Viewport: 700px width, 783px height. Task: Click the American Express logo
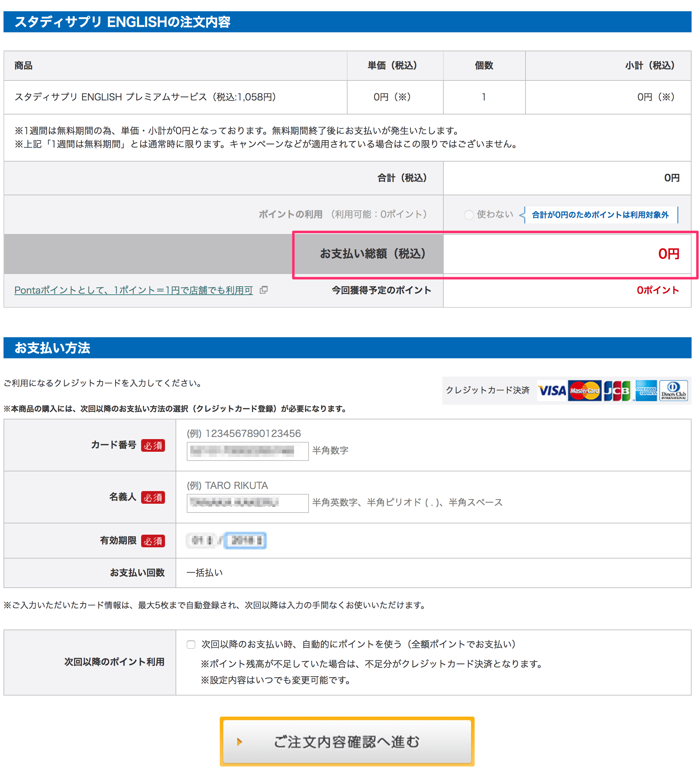tap(646, 391)
